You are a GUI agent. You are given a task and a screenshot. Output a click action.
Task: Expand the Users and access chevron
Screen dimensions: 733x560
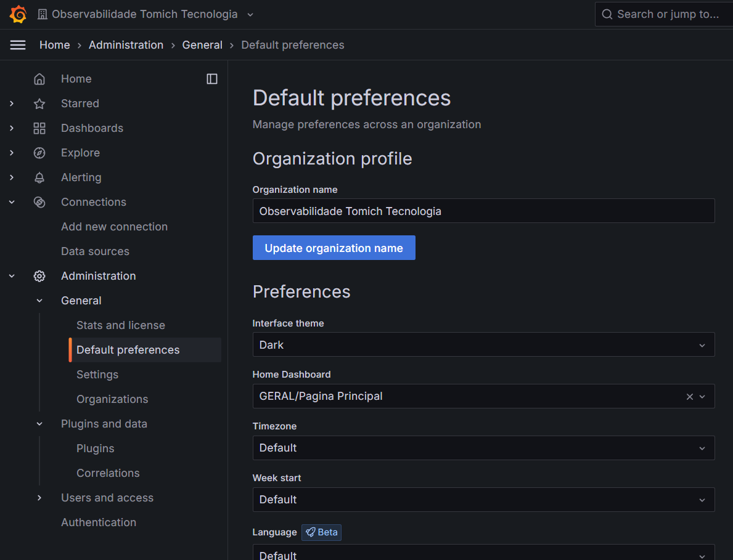coord(39,498)
